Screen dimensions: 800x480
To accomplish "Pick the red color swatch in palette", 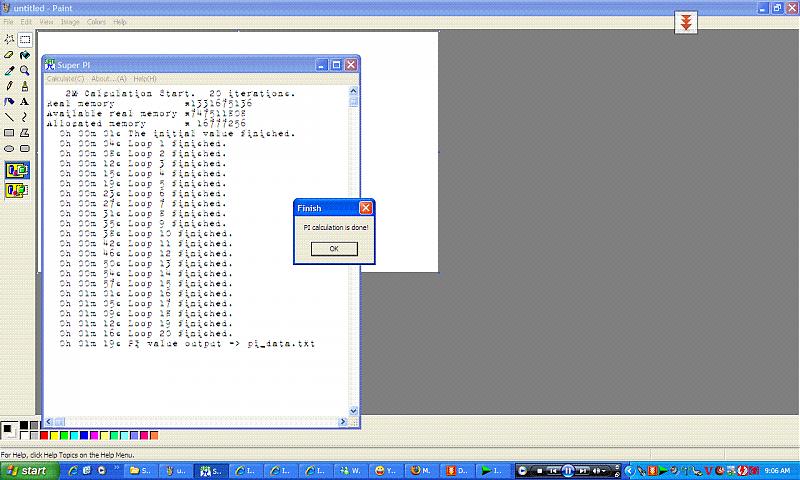I will pos(43,435).
